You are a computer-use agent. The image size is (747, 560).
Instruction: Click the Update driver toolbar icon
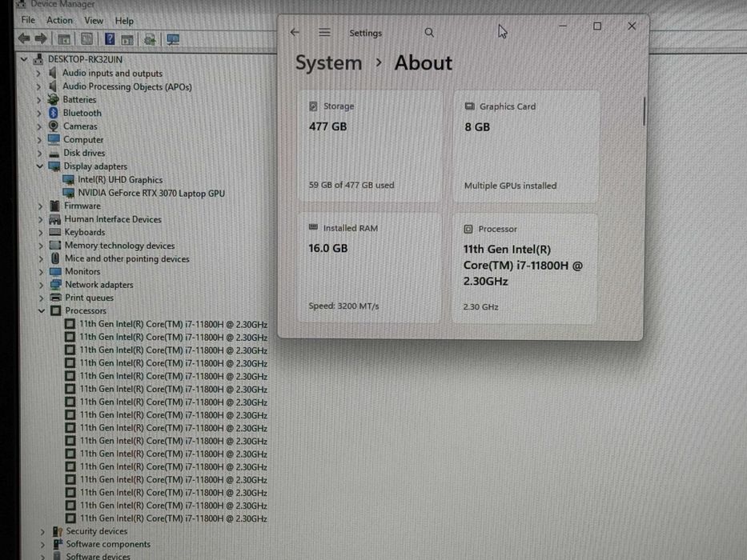pos(150,39)
